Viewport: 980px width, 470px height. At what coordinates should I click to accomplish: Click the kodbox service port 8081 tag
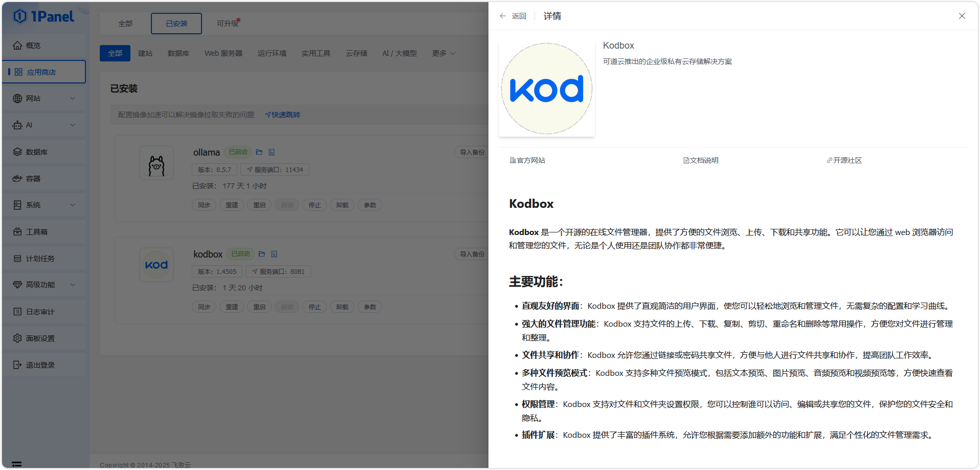(x=278, y=271)
